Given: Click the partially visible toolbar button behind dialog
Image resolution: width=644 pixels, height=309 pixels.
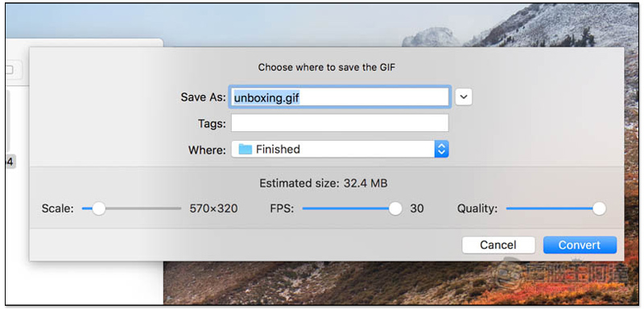Looking at the screenshot, I should coord(13,70).
